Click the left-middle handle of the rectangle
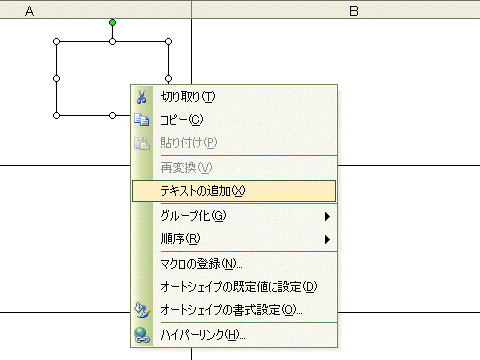This screenshot has width=480, height=360. pos(57,79)
